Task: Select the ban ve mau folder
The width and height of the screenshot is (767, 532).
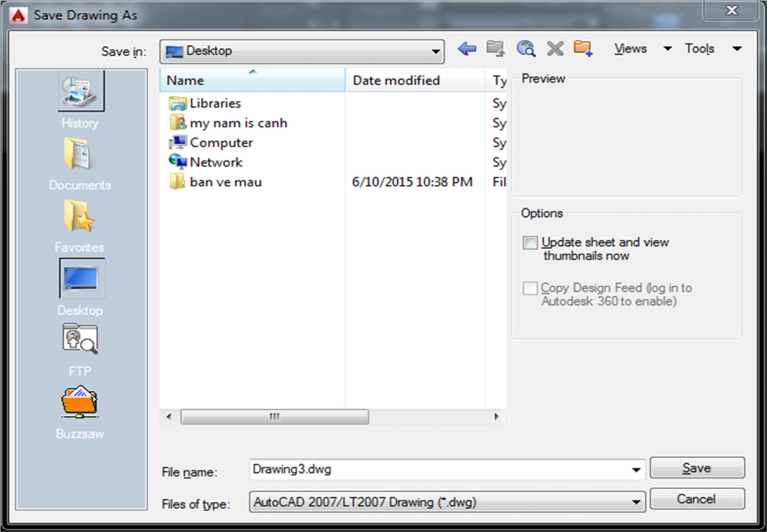Action: (225, 182)
